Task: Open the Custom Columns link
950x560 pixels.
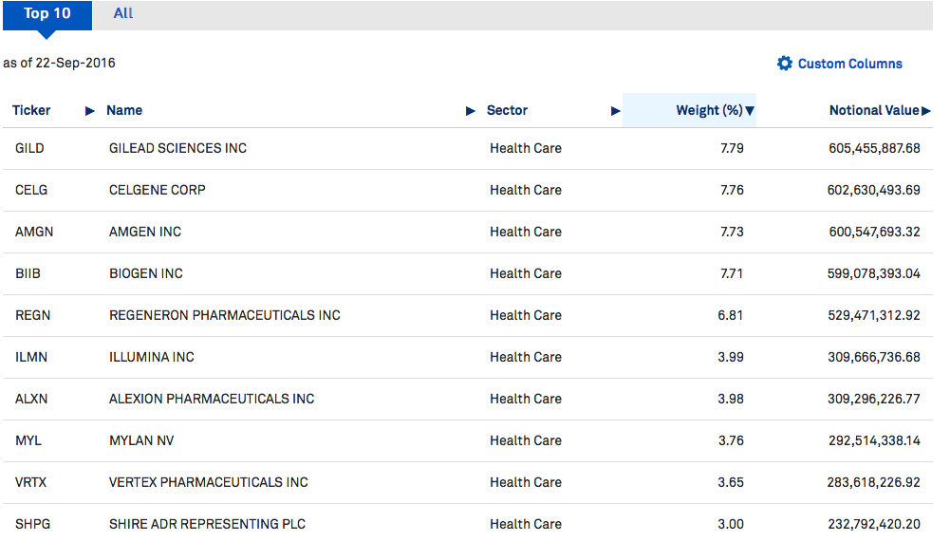Action: pyautogui.click(x=849, y=64)
